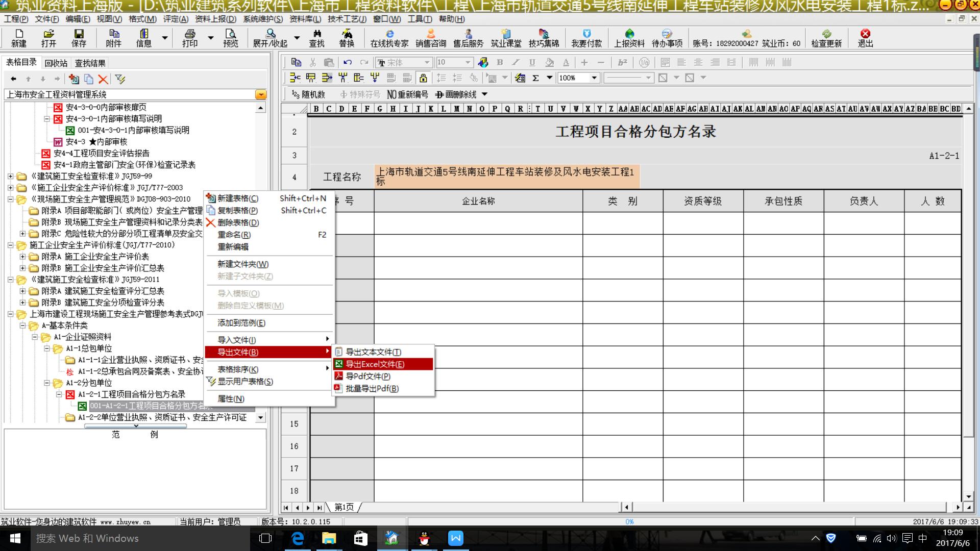The height and width of the screenshot is (551, 980).
Task: Open the 上海市安全工程资料管理系统 combo dropdown
Action: coord(260,94)
